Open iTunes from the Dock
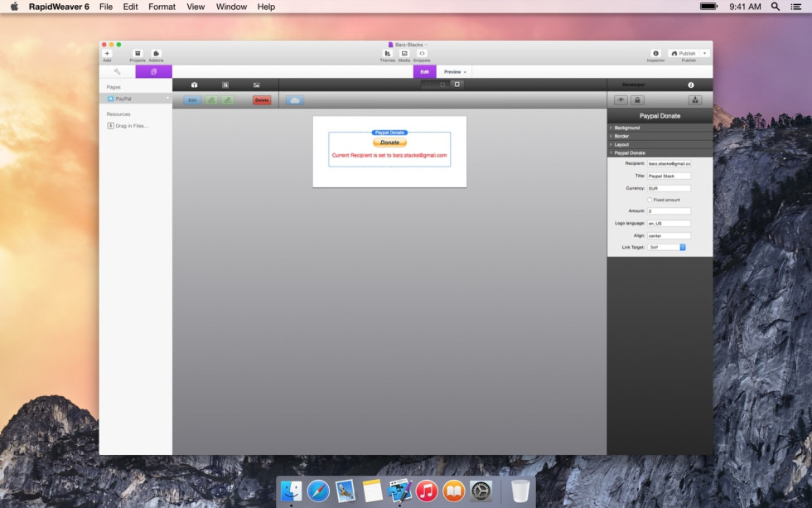Image resolution: width=812 pixels, height=508 pixels. pos(427,491)
